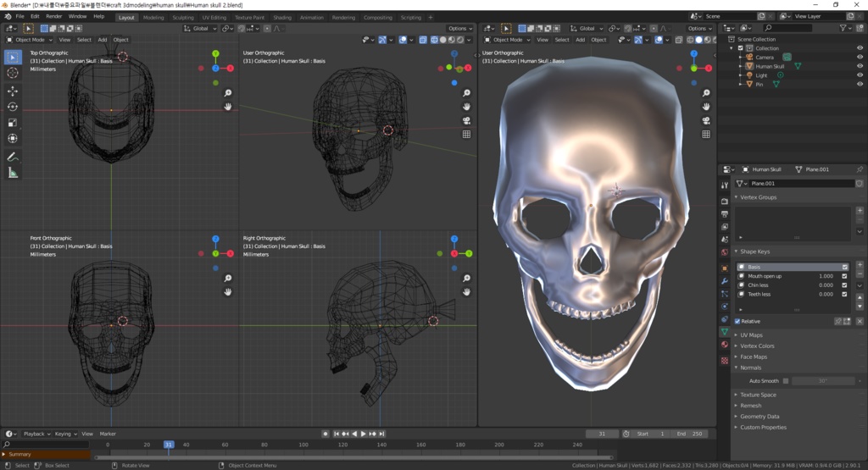Image resolution: width=868 pixels, height=470 pixels.
Task: Click the End frame field in timeline
Action: coord(691,434)
